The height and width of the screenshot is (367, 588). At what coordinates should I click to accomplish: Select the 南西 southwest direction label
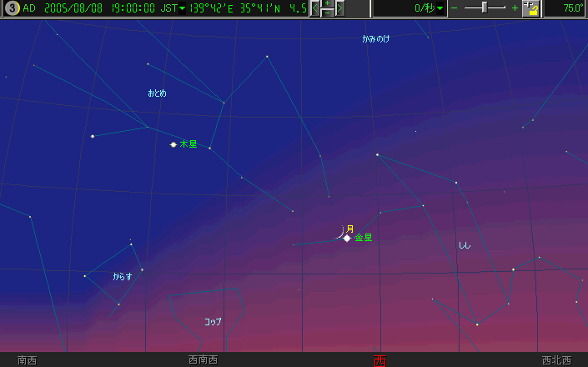(x=28, y=360)
